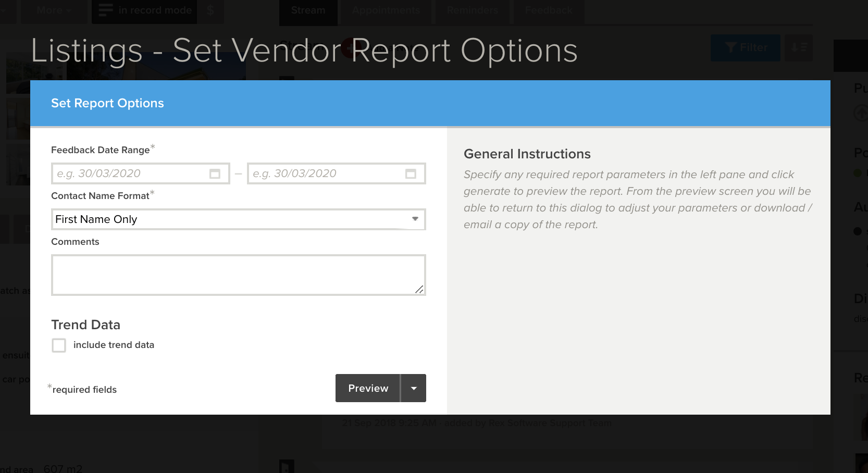Select the Reminders tab
This screenshot has width=868, height=473.
pyautogui.click(x=471, y=9)
